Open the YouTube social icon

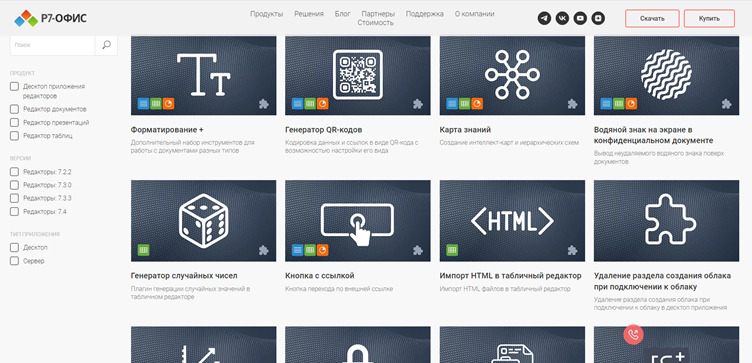pyautogui.click(x=580, y=19)
